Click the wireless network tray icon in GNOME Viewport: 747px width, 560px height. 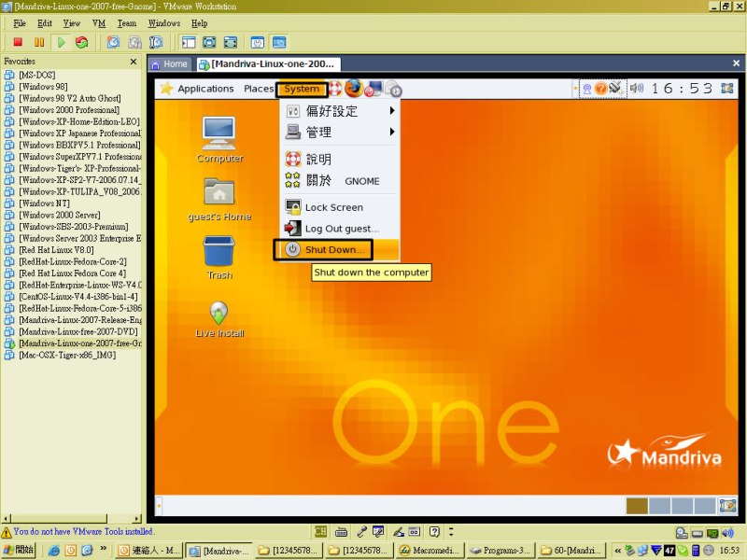pos(587,89)
